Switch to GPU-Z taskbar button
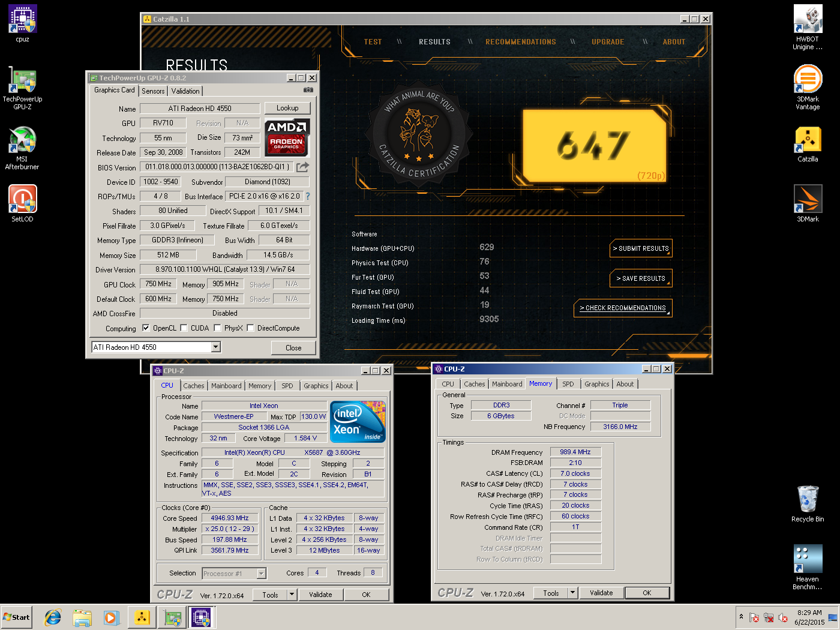Image resolution: width=840 pixels, height=630 pixels. tap(173, 617)
